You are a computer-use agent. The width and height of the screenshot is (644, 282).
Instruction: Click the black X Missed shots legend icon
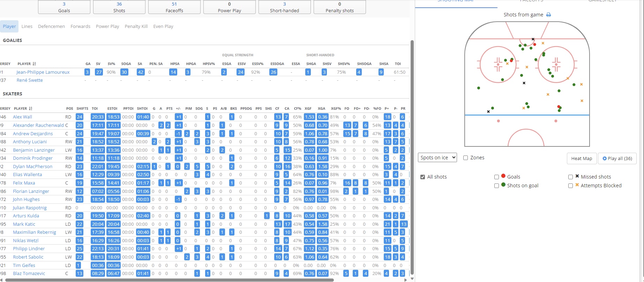pos(577,176)
